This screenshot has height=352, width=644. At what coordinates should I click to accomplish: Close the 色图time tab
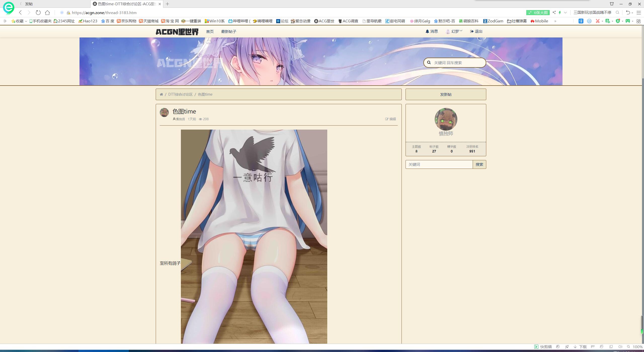[x=160, y=4]
